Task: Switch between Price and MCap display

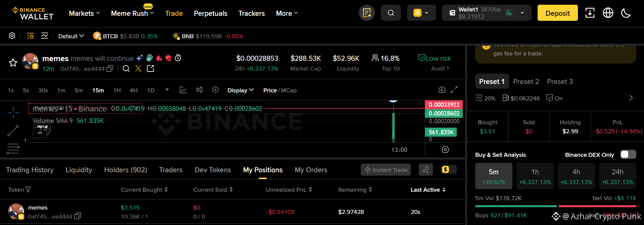Action: coord(280,90)
